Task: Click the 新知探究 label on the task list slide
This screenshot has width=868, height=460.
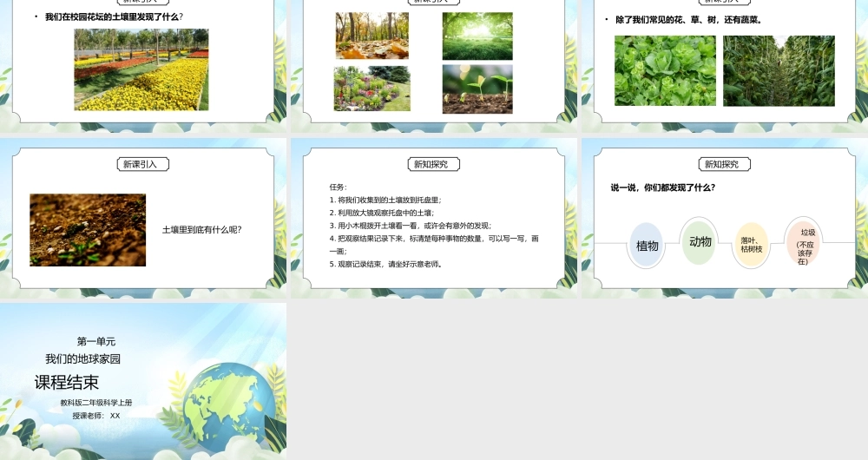Action: click(x=433, y=164)
